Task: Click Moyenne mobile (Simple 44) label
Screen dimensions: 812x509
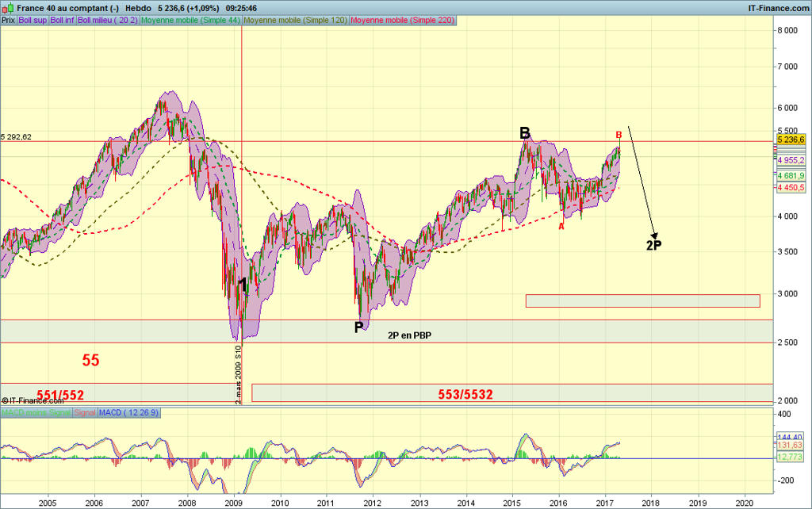Action: click(x=190, y=20)
